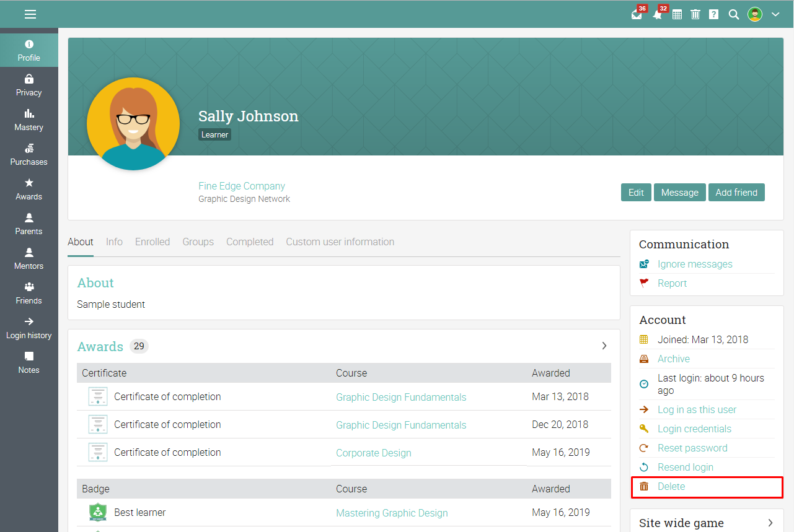794x532 pixels.
Task: Switch to the Groups tab
Action: click(198, 242)
